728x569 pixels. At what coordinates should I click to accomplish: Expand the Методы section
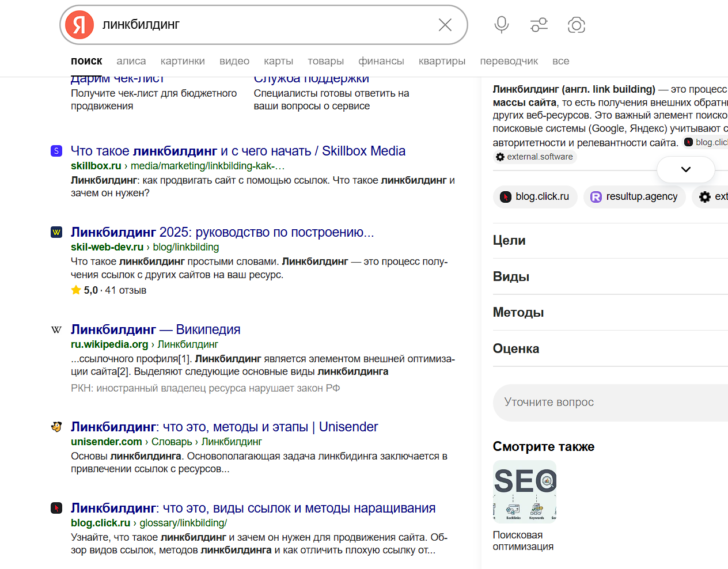click(611, 312)
